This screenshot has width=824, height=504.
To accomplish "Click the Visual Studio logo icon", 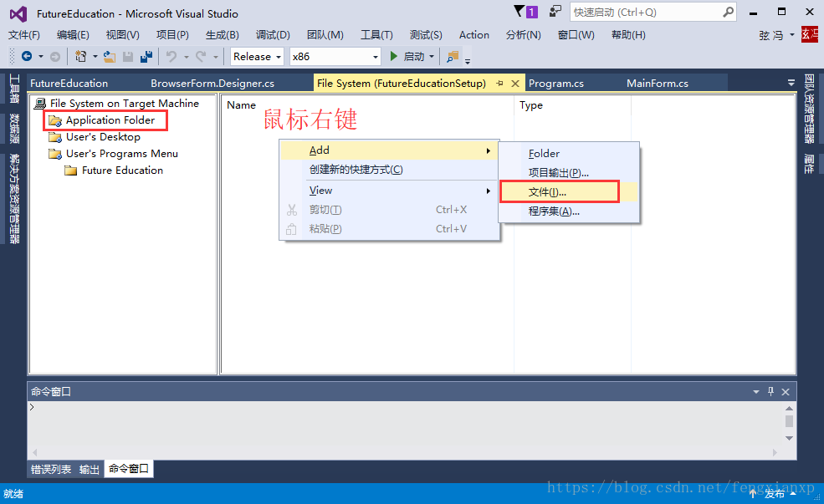I will pos(18,13).
